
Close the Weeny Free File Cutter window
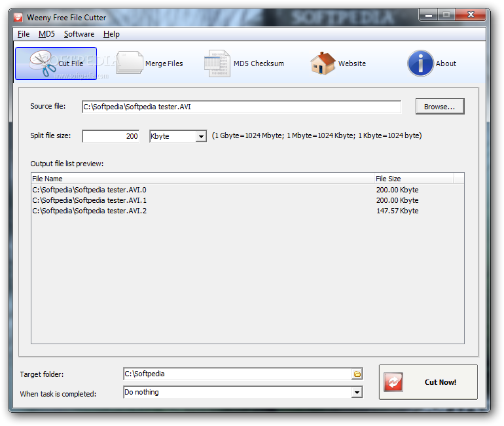[471, 15]
